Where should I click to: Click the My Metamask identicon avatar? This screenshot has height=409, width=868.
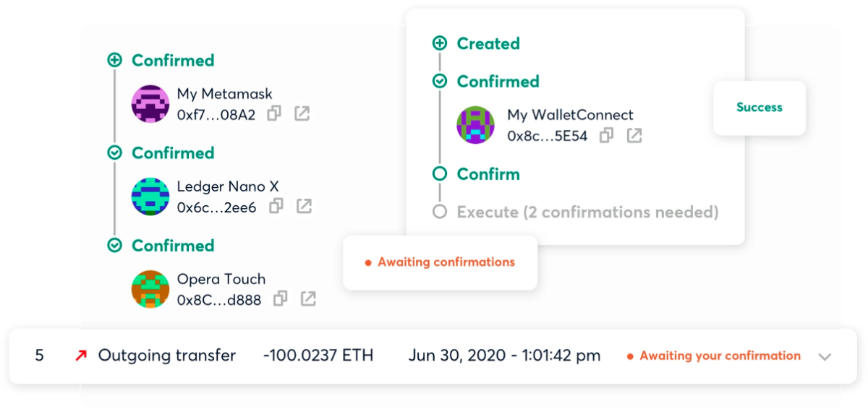(150, 104)
